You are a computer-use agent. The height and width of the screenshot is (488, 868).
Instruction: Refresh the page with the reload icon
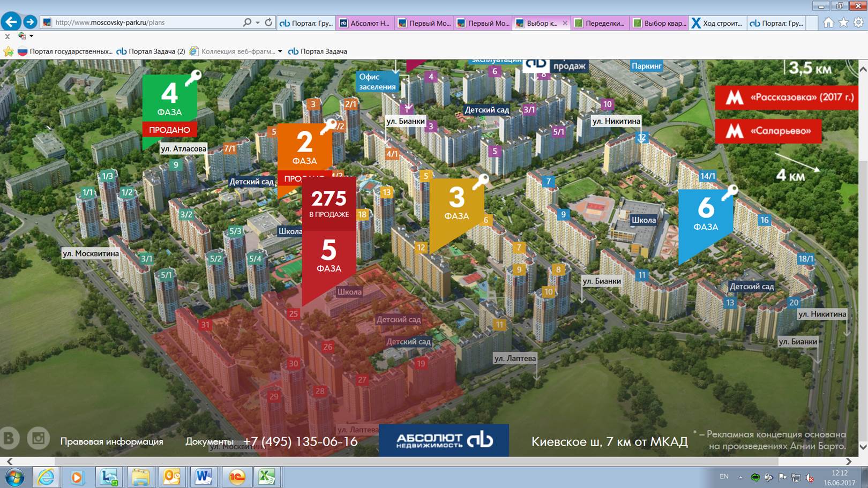click(268, 22)
